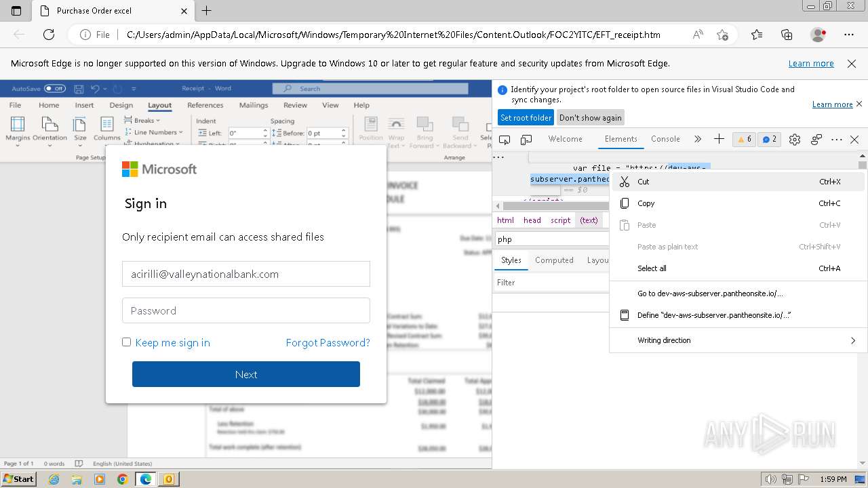Choose Select all from the context menu

click(738, 268)
